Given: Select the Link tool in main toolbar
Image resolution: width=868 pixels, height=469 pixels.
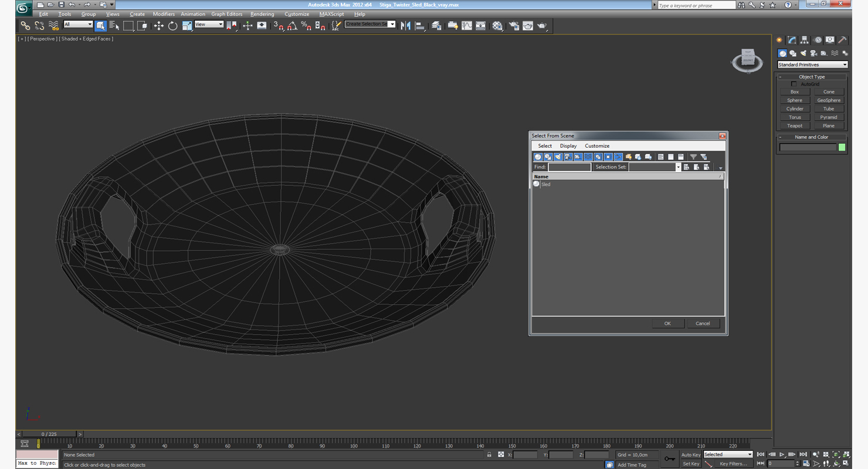Looking at the screenshot, I should [25, 26].
